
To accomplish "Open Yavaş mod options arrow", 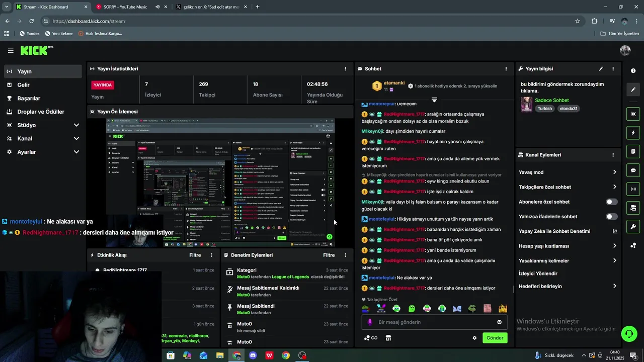I will (614, 172).
